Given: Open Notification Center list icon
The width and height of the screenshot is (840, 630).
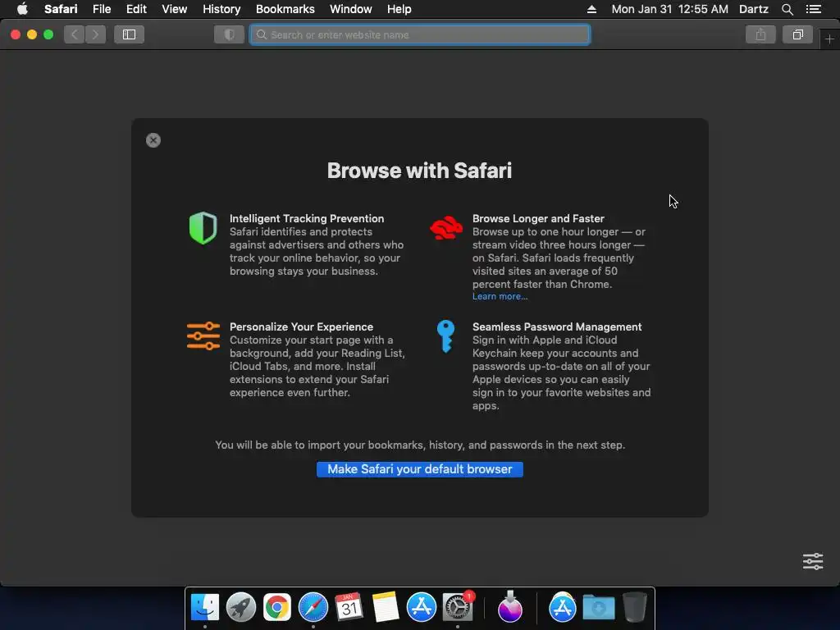Looking at the screenshot, I should (x=813, y=9).
